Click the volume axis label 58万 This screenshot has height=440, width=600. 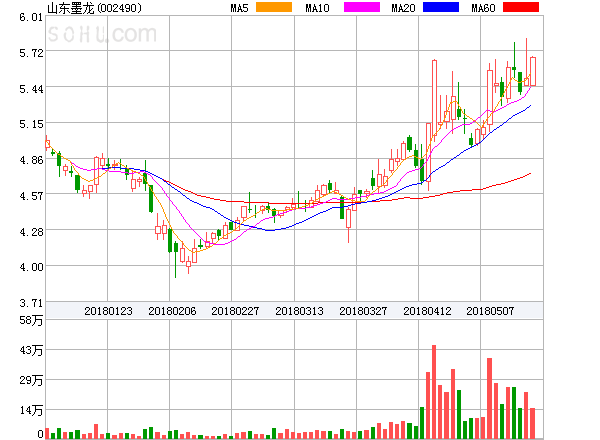coord(31,320)
